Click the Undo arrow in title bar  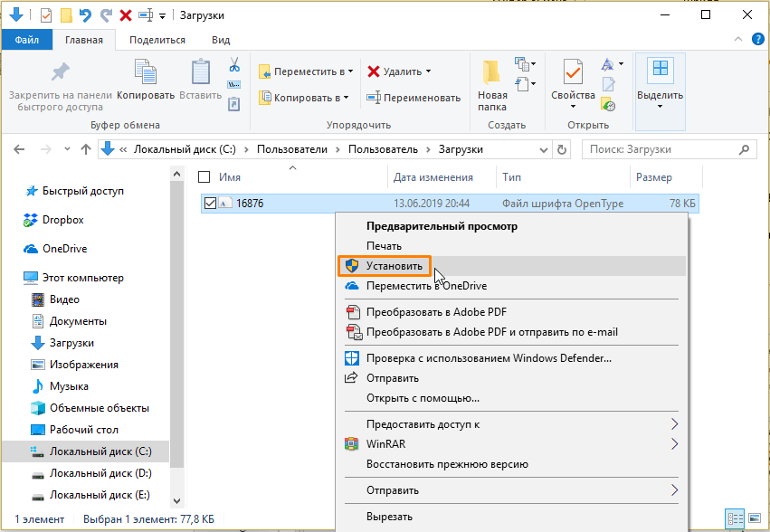[85, 15]
